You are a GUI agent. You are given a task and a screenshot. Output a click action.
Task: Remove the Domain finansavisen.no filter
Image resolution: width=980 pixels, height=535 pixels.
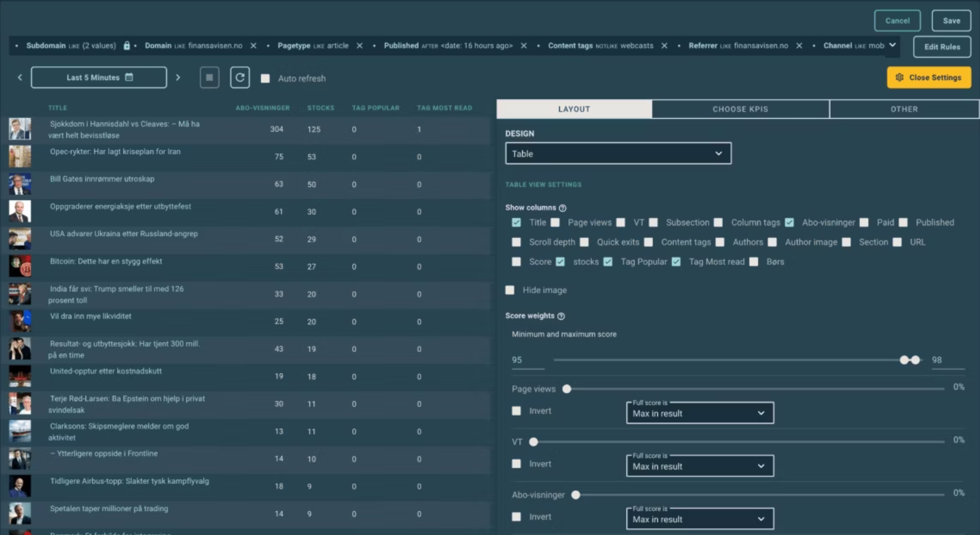pyautogui.click(x=253, y=46)
